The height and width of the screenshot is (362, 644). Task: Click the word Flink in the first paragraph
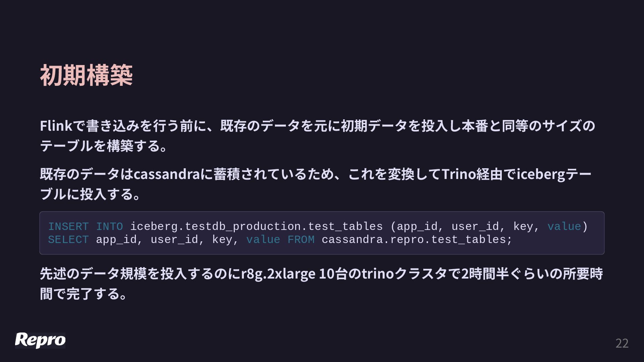[56, 126]
